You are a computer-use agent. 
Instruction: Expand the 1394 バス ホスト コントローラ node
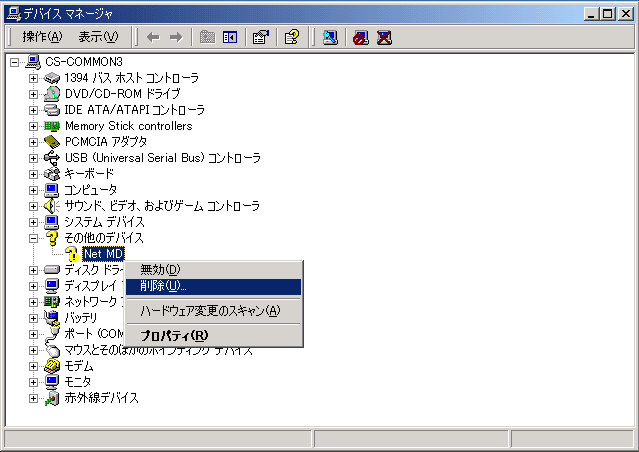pos(33,78)
